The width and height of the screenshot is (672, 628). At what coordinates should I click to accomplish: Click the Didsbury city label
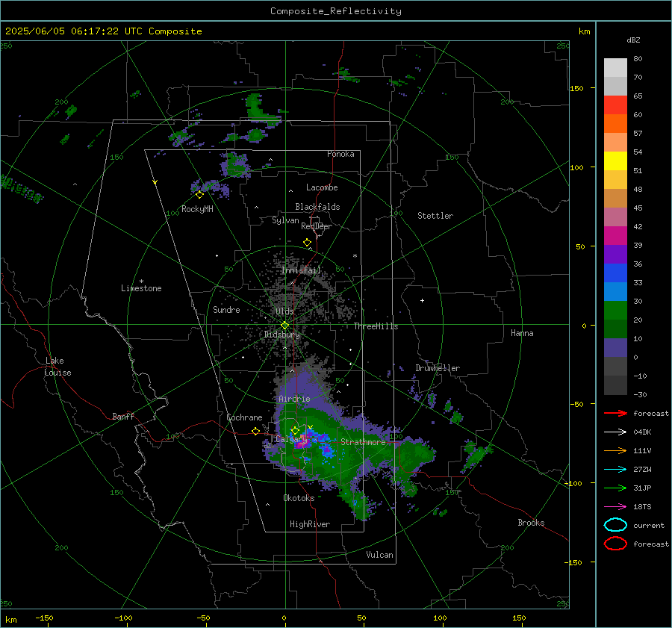coord(282,335)
